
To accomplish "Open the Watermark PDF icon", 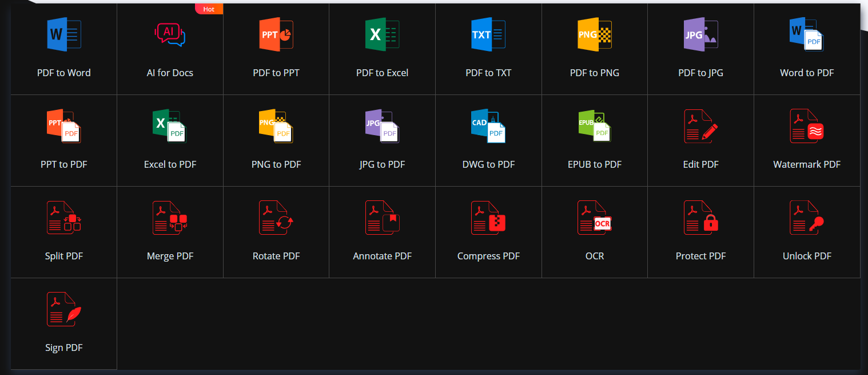I will pos(807,126).
